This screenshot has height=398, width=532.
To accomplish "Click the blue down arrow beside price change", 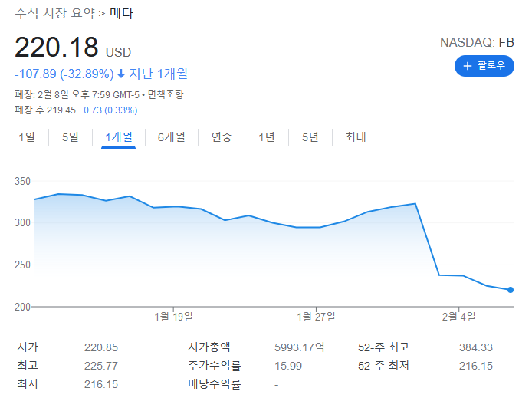I will (120, 74).
